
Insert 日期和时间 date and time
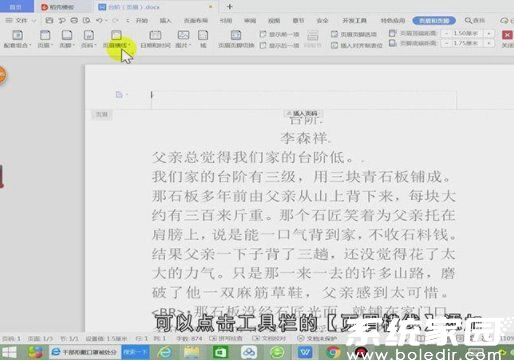155,39
